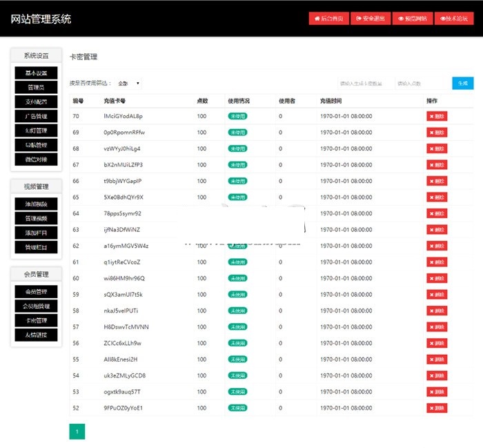The height and width of the screenshot is (448, 483).
Task: Delete card row 59 sQX3amUI7t5k
Action: 437,295
